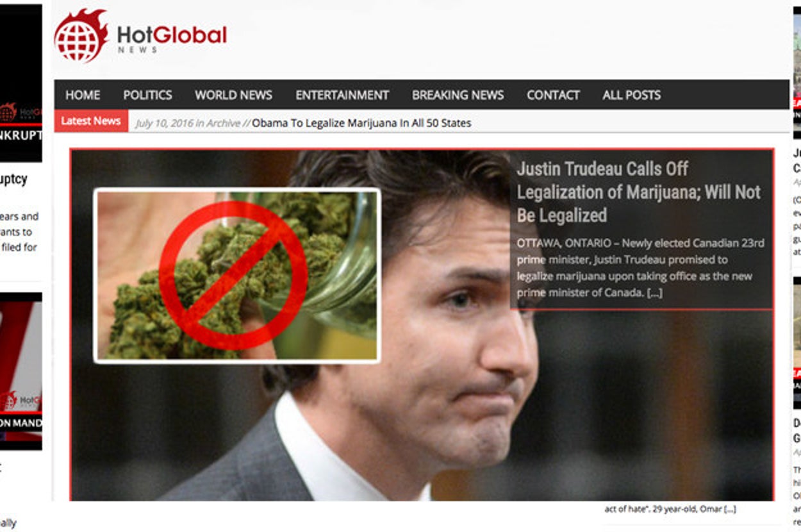Click the crossed-out marijuana inset image
Image resolution: width=801 pixels, height=532 pixels.
237,276
